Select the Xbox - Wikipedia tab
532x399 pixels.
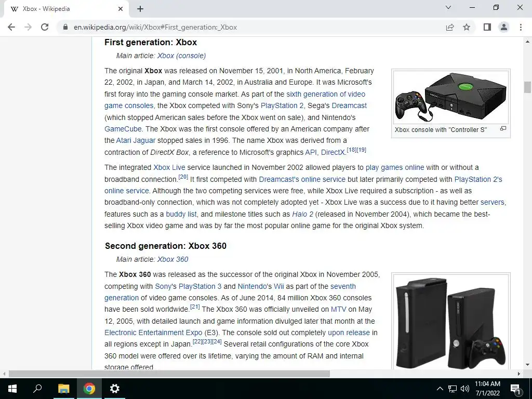(67, 9)
